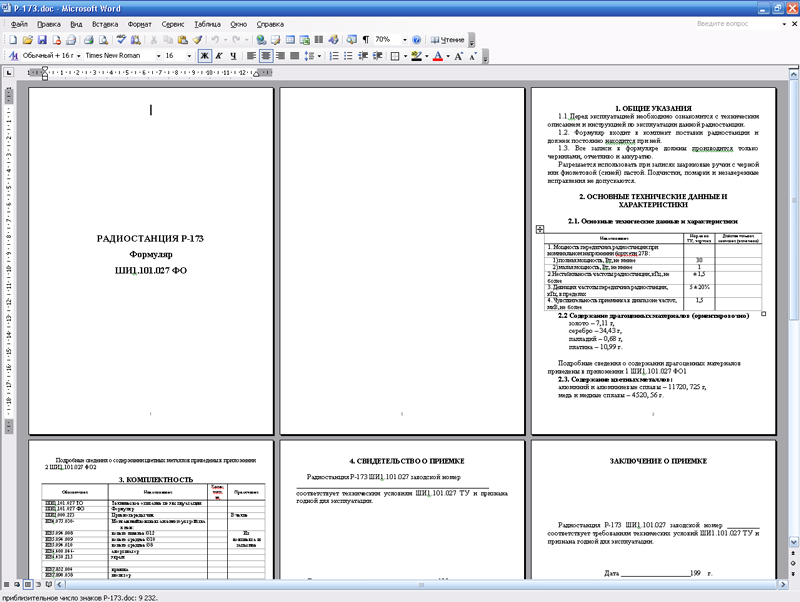This screenshot has height=602, width=800.
Task: Click the red font color button
Action: point(437,57)
